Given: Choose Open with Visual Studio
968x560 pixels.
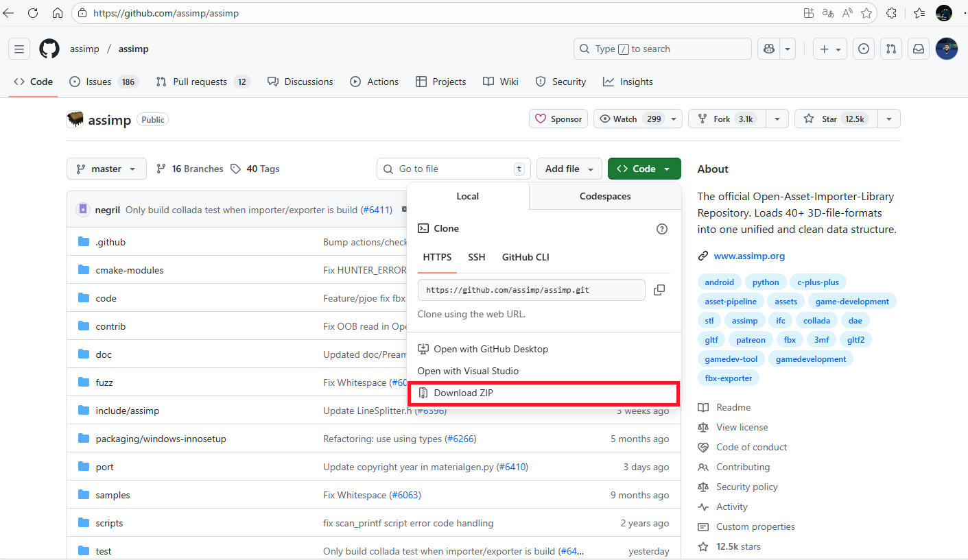Looking at the screenshot, I should (x=543, y=371).
